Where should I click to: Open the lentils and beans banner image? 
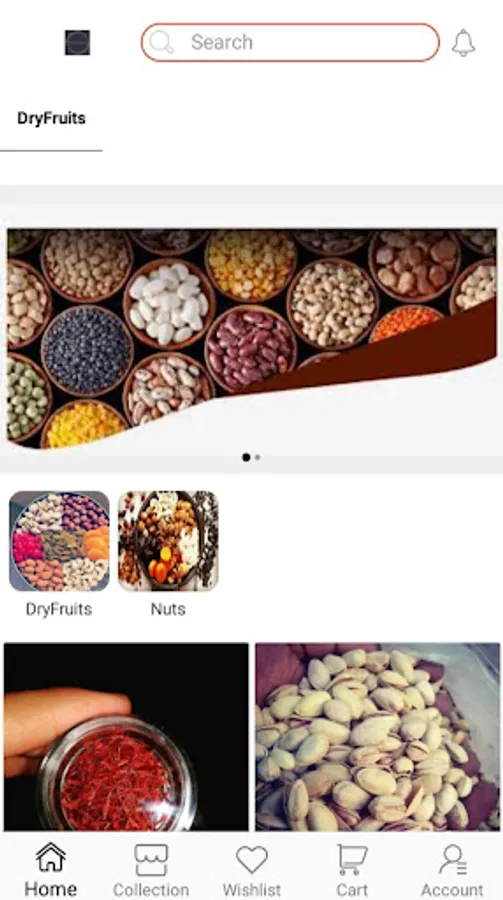coord(252,339)
